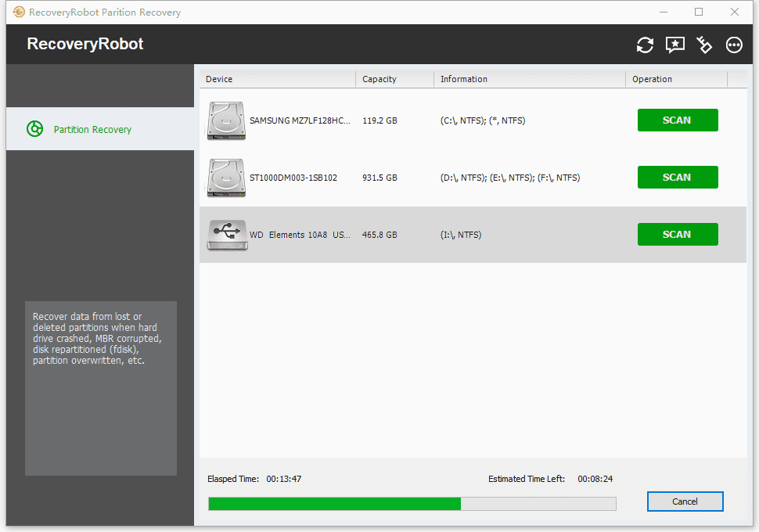Click the (C:\, NTFS); (*, NTFS) information cell
Screen dimensions: 759x532
483,120
